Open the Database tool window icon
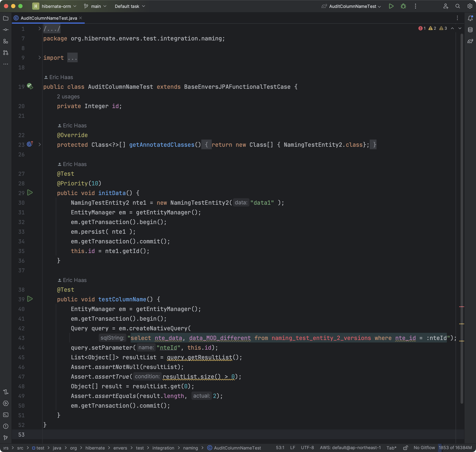 pyautogui.click(x=470, y=30)
